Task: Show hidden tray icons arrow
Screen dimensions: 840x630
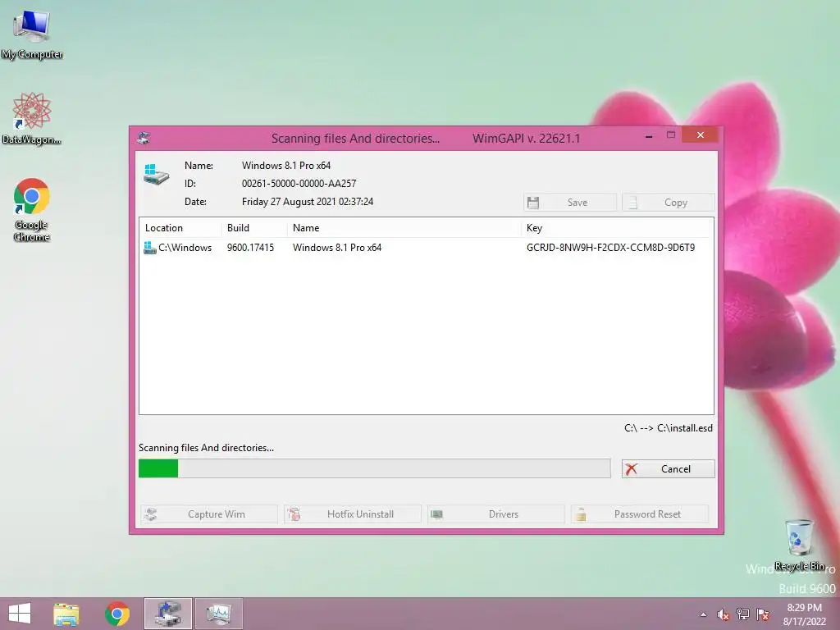Action: [x=703, y=614]
